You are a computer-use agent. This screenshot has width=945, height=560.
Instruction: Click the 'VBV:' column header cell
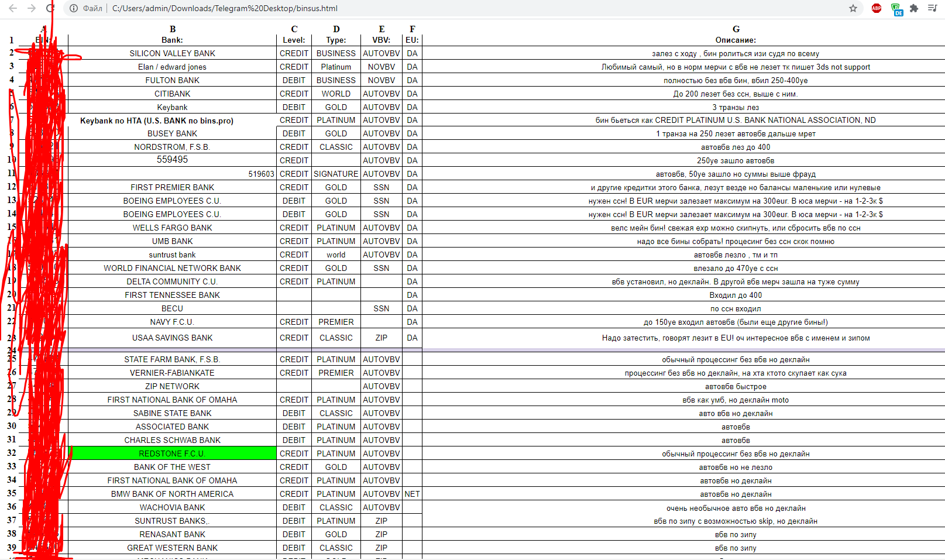[x=382, y=40]
